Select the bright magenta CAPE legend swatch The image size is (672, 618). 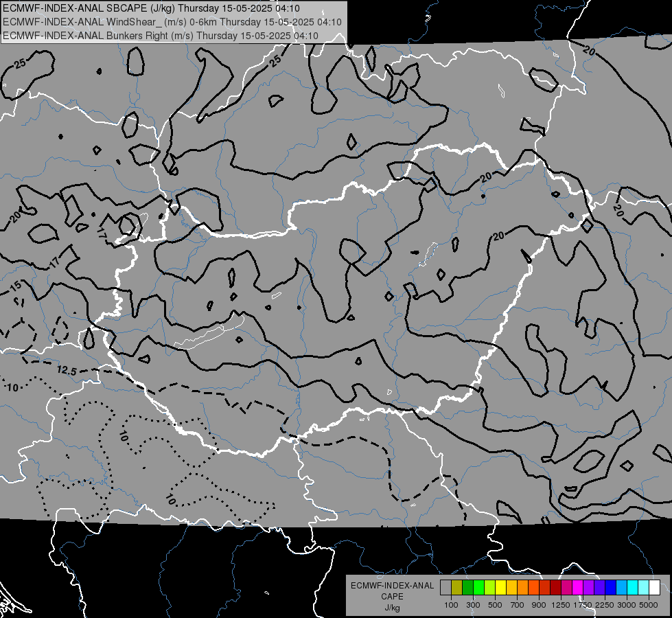577,588
